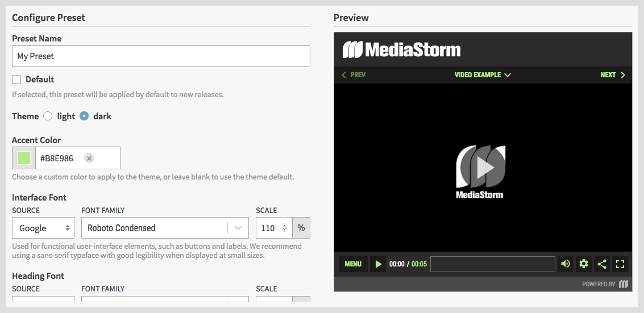Viewport: 644px width, 313px height.
Task: Click the share icon in player
Action: tap(602, 264)
